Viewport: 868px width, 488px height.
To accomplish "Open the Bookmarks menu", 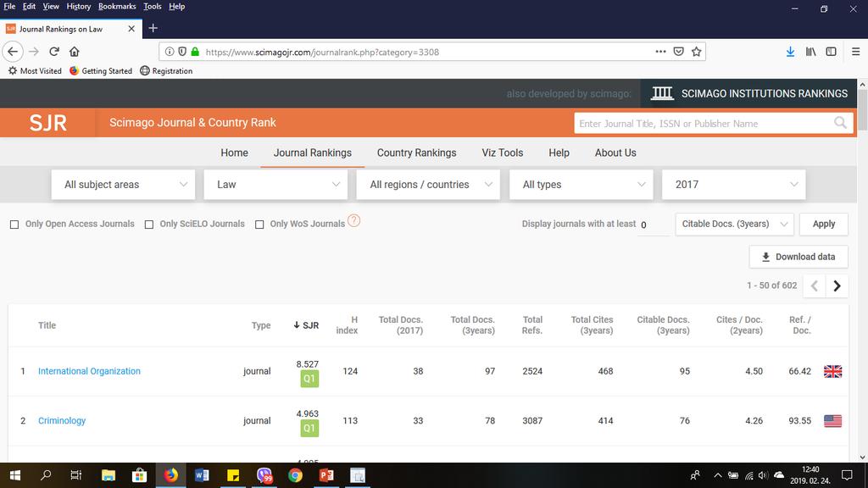I will click(117, 7).
